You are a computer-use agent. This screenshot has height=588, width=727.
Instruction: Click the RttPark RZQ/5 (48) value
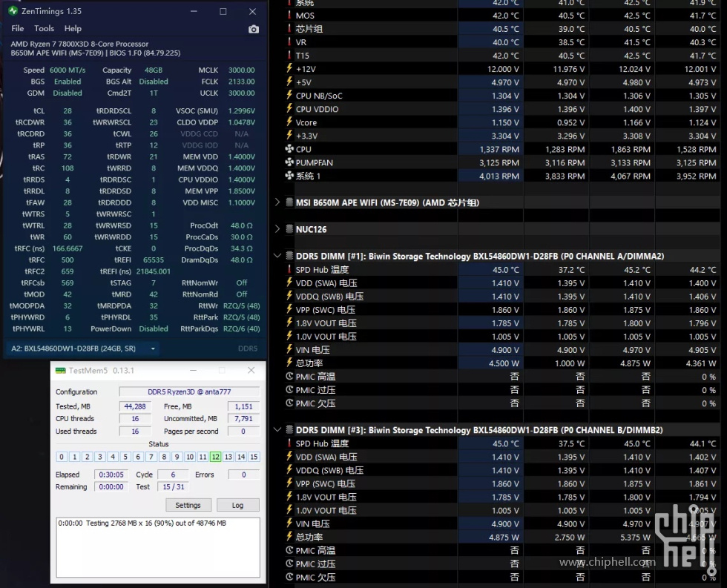(242, 317)
